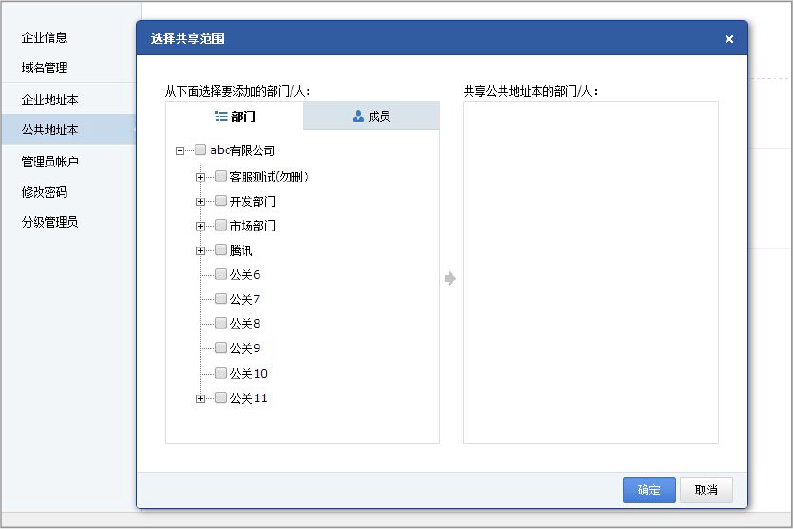Check the 公关10 checkbox
Screen dimensions: 794x529
(x=221, y=373)
